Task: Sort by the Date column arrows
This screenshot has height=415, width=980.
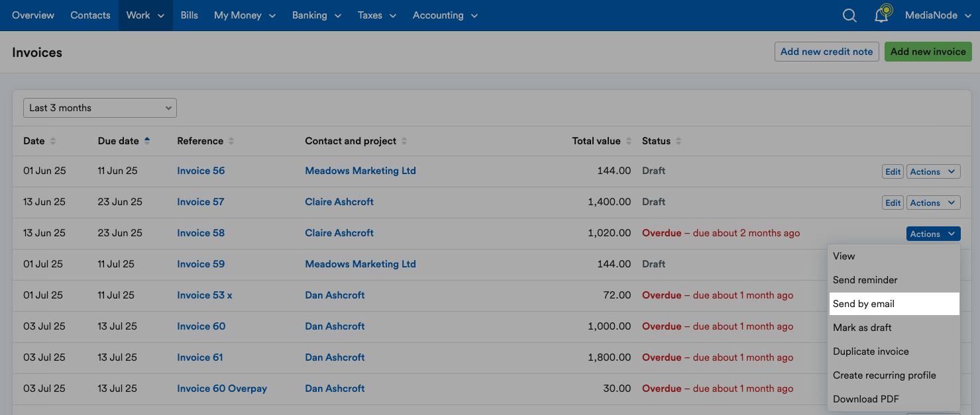Action: point(53,141)
